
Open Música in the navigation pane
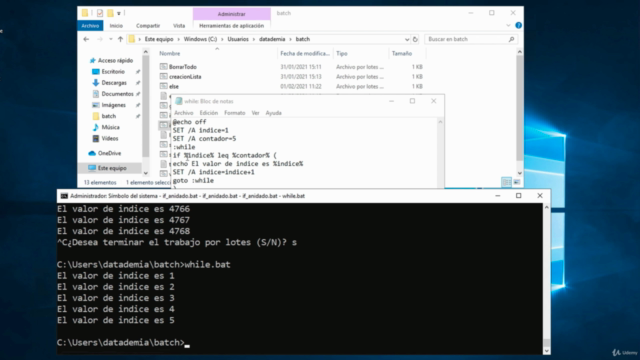click(x=110, y=127)
